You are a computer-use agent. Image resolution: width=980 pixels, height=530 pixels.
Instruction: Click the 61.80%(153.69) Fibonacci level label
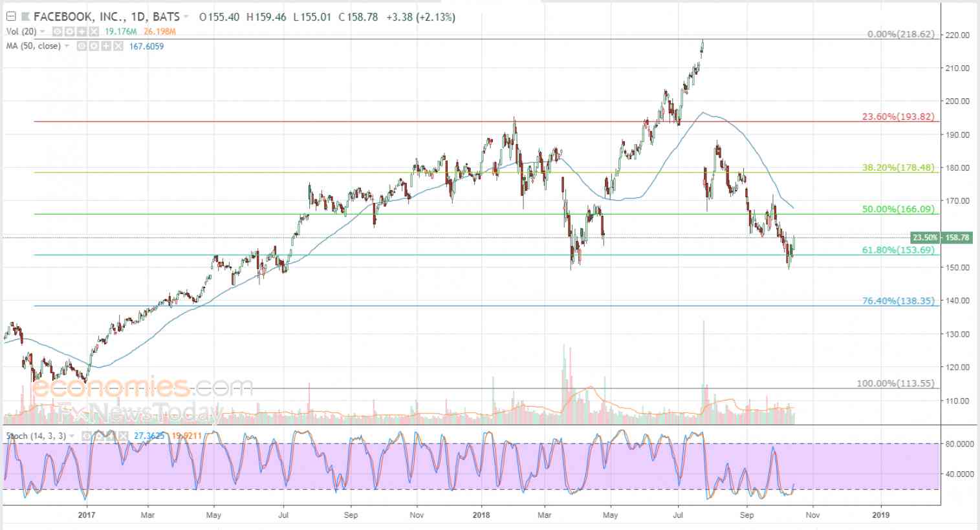tap(898, 249)
